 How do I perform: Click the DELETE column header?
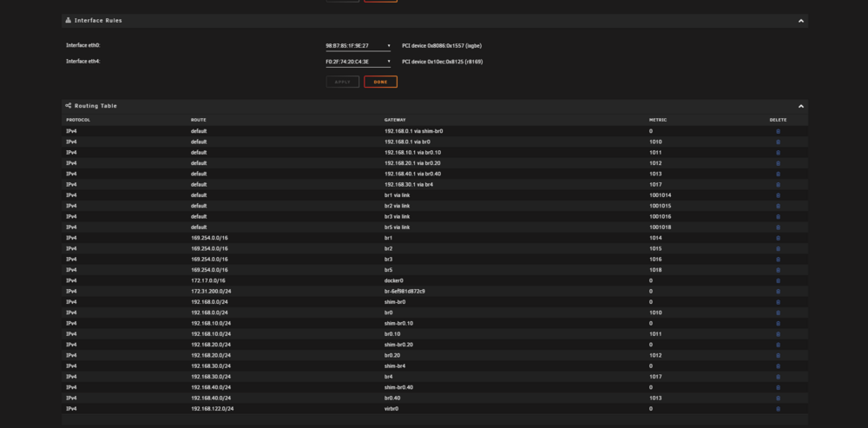point(778,120)
